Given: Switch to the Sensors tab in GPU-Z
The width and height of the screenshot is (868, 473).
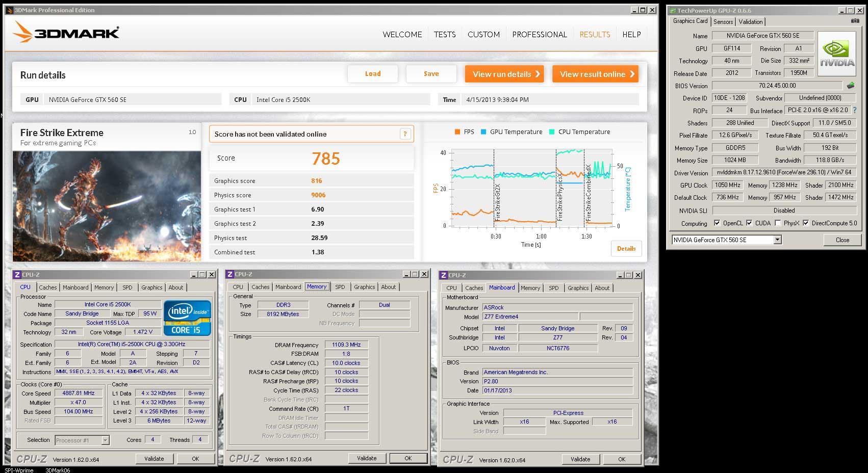Looking at the screenshot, I should pyautogui.click(x=723, y=21).
